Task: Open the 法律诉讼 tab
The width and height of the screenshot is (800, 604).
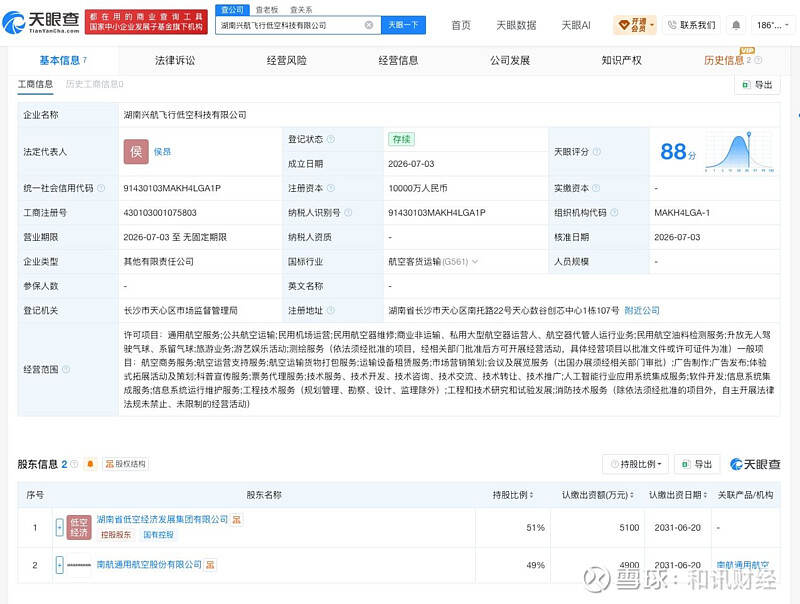Action: (x=175, y=60)
